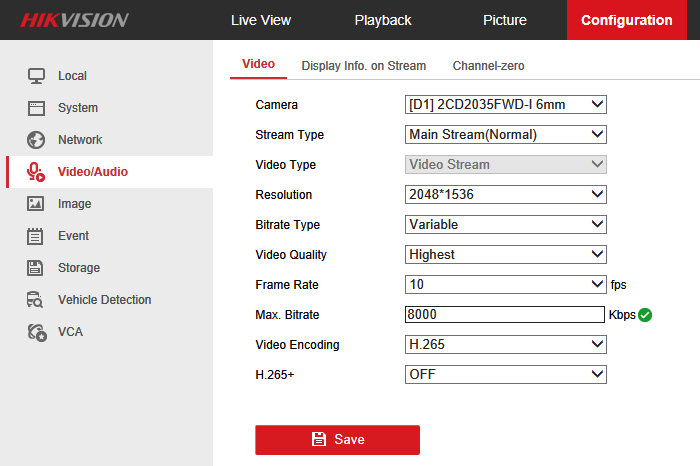Switch to the Video tab
Screen dimensions: 700x466
pos(258,64)
